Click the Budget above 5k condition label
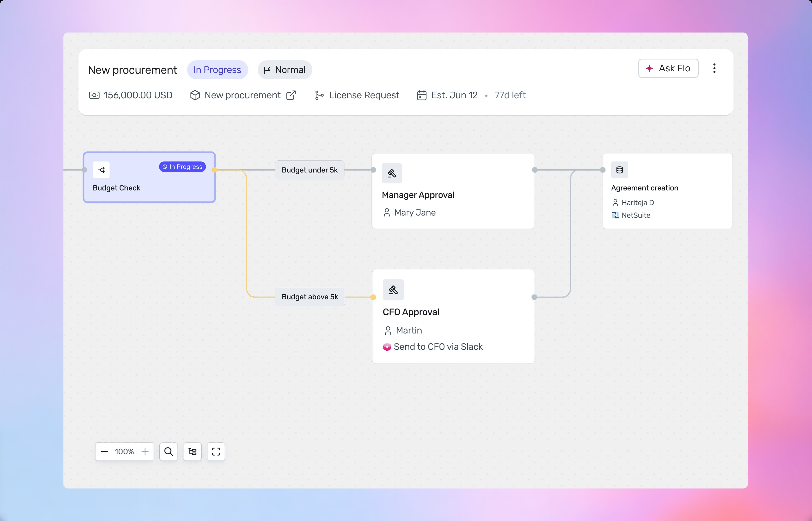The image size is (812, 521). [310, 297]
